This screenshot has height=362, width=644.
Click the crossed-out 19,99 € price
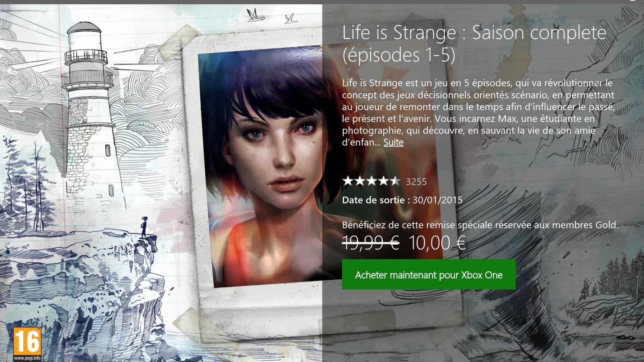tap(371, 243)
